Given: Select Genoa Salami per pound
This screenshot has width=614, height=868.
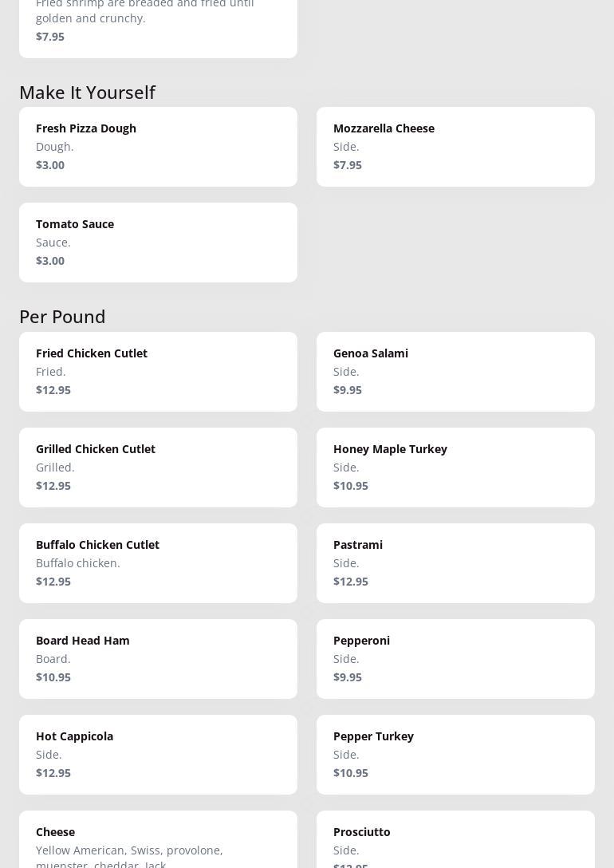Looking at the screenshot, I should (455, 372).
